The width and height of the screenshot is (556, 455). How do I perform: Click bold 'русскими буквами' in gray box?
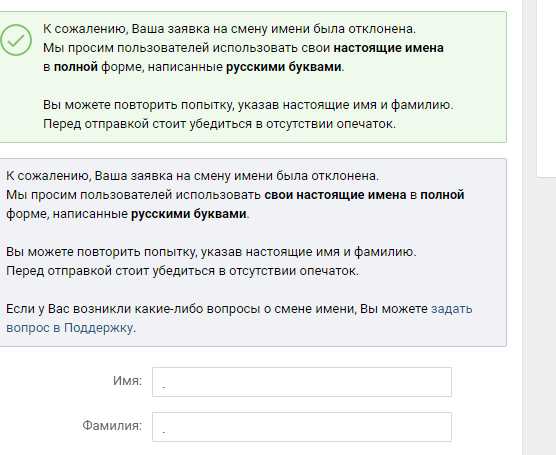pyautogui.click(x=189, y=214)
